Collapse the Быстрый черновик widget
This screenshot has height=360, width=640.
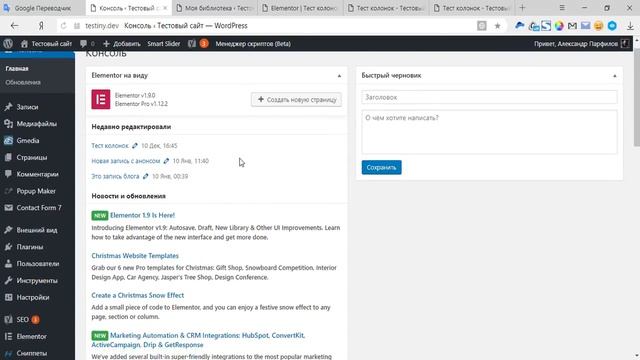pos(615,76)
